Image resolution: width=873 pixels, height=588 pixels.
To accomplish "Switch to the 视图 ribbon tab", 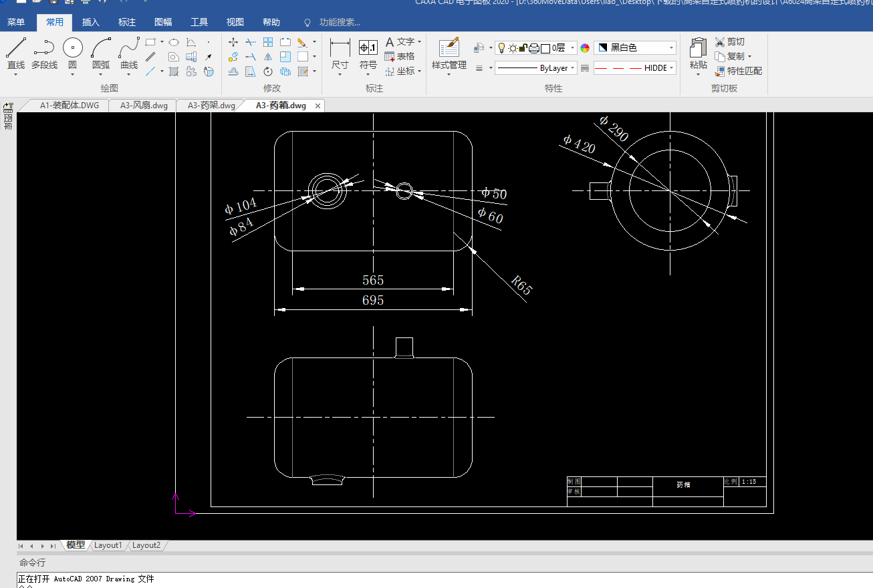I will (x=235, y=23).
